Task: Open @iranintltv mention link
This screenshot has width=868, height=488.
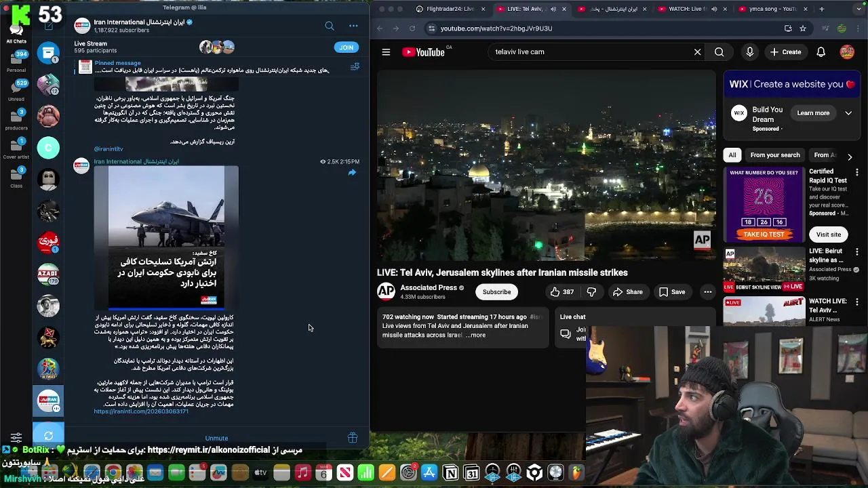Action: tap(108, 149)
